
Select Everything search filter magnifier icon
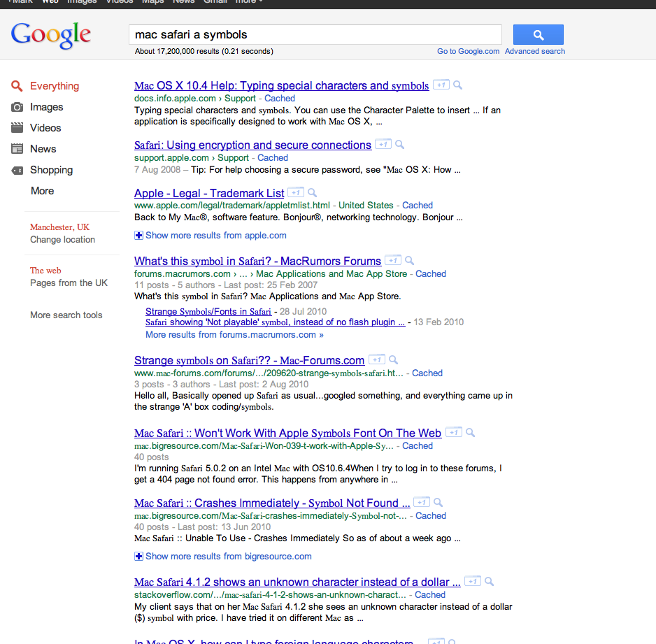[17, 86]
